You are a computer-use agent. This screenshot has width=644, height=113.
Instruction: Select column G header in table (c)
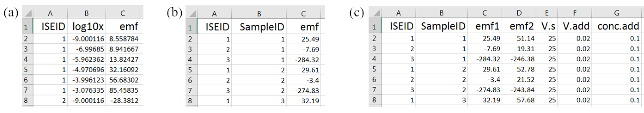tap(617, 13)
